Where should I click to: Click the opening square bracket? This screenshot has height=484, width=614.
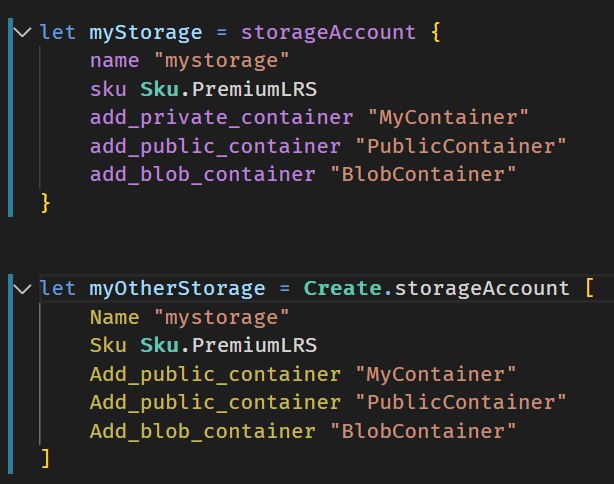tap(589, 288)
